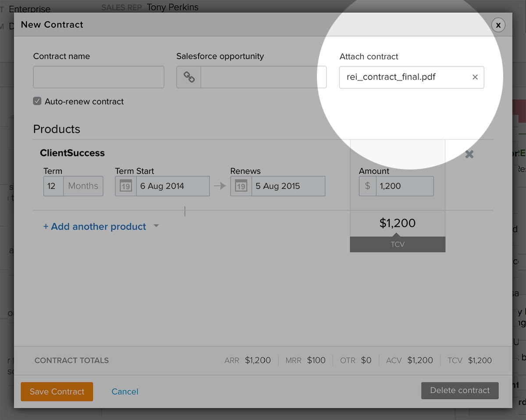Click TCV $1,200 in contract totals
This screenshot has width=526, height=420.
[x=469, y=360]
